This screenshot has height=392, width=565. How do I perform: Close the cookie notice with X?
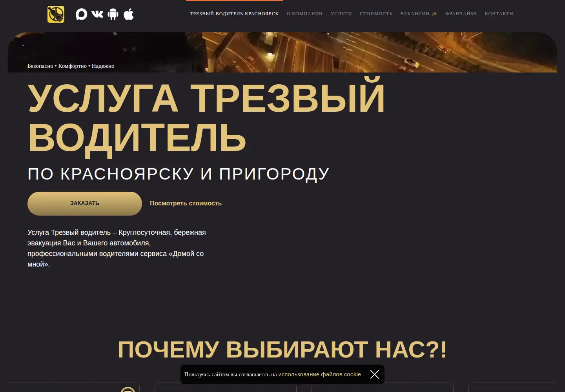(375, 374)
